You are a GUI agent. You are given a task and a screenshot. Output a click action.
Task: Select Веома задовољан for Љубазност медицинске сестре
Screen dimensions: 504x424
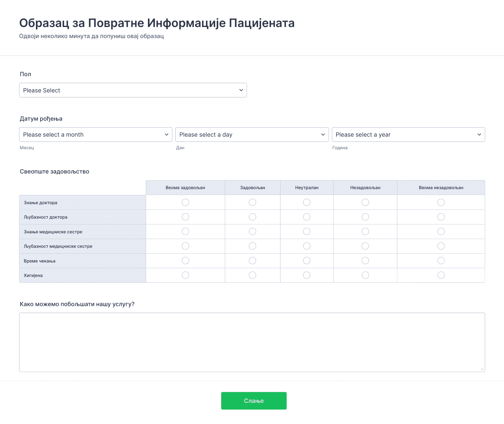pyautogui.click(x=185, y=246)
